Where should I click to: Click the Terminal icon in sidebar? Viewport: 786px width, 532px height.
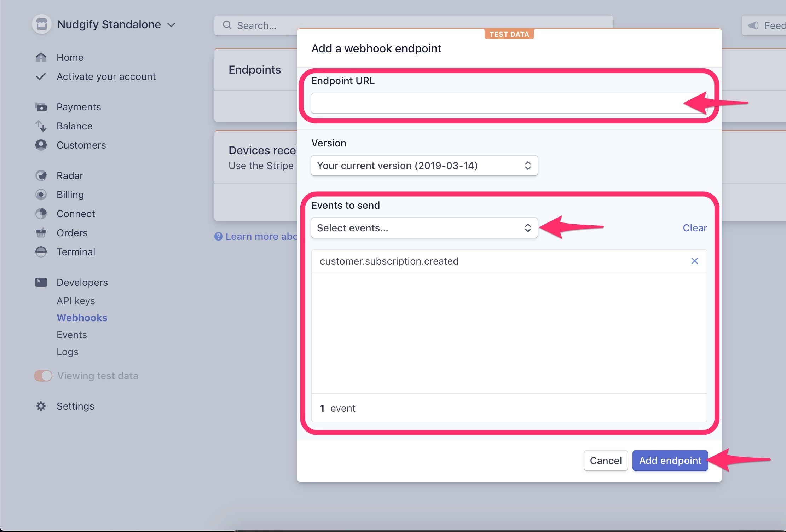coord(41,252)
